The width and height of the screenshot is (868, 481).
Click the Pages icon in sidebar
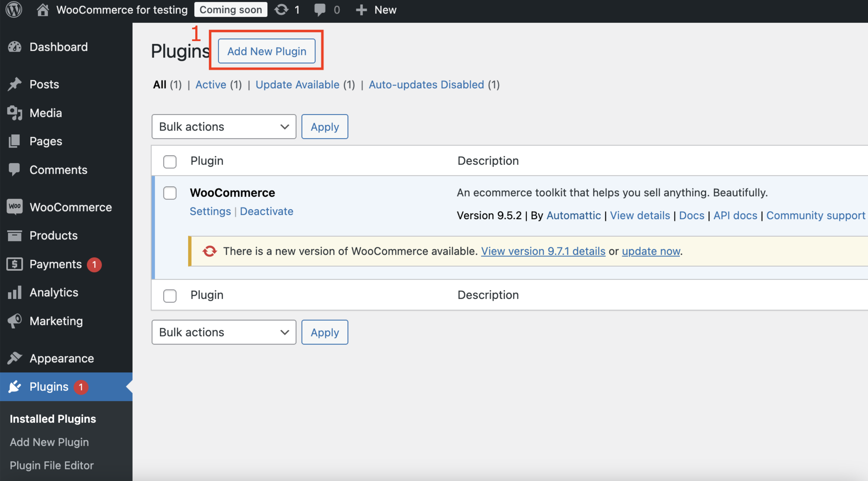point(15,141)
